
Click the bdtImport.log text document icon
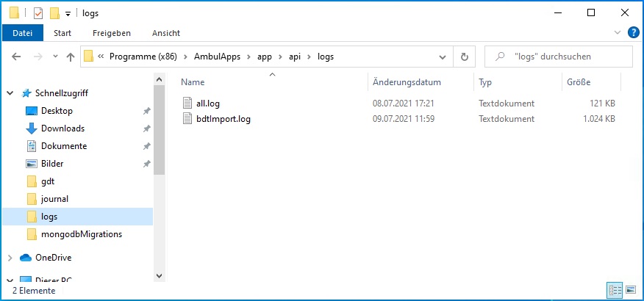click(x=187, y=119)
